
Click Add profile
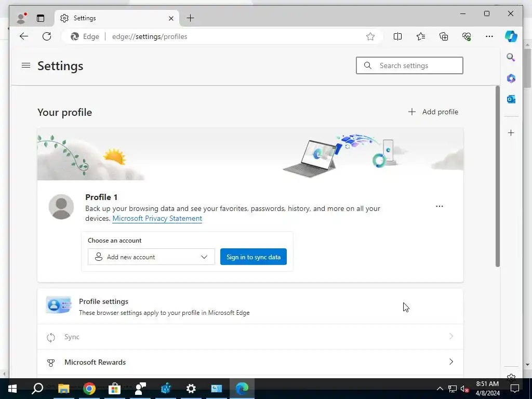pyautogui.click(x=433, y=112)
